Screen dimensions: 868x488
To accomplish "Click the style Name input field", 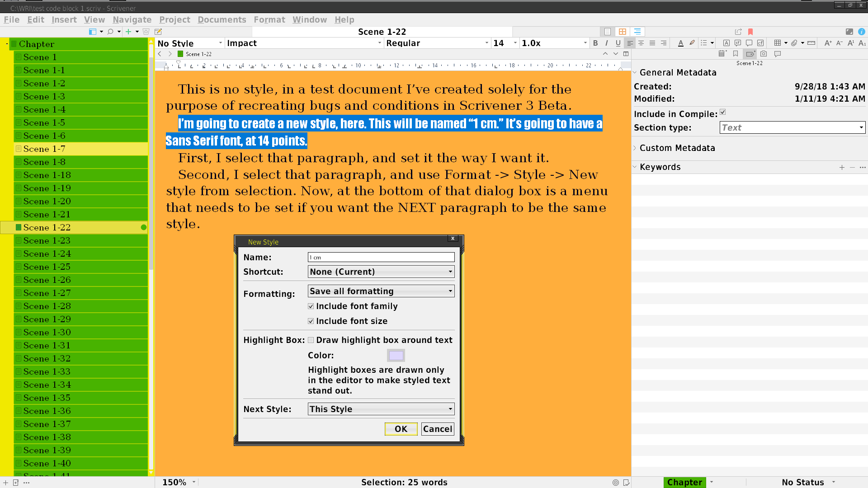I will click(x=381, y=257).
